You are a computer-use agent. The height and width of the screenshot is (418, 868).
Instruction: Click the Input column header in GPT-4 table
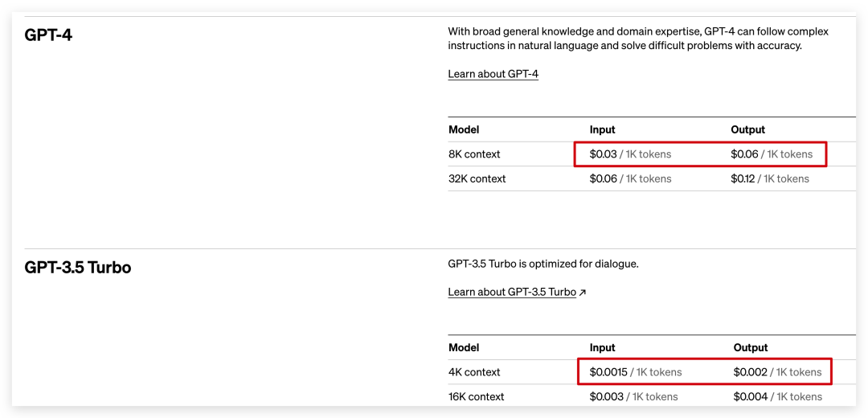(x=602, y=130)
